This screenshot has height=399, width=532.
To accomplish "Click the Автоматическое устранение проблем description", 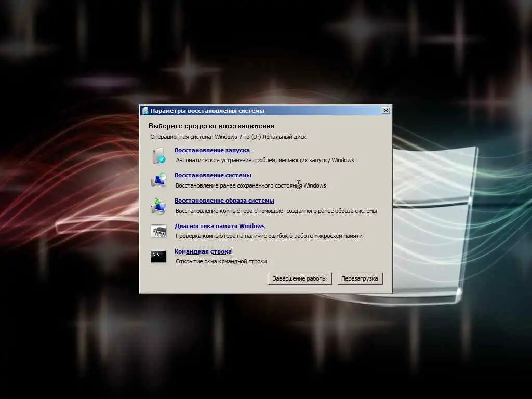I will click(264, 160).
